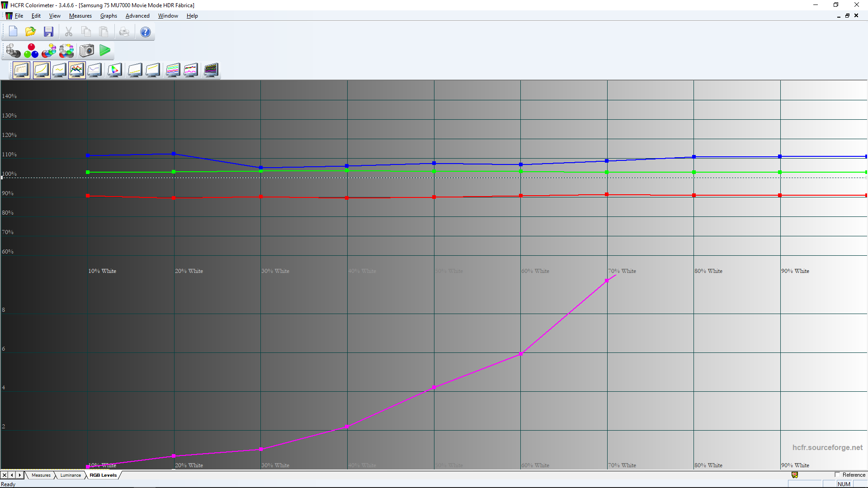This screenshot has height=488, width=868.
Task: Open the CIE diagram graph view
Action: pos(115,70)
